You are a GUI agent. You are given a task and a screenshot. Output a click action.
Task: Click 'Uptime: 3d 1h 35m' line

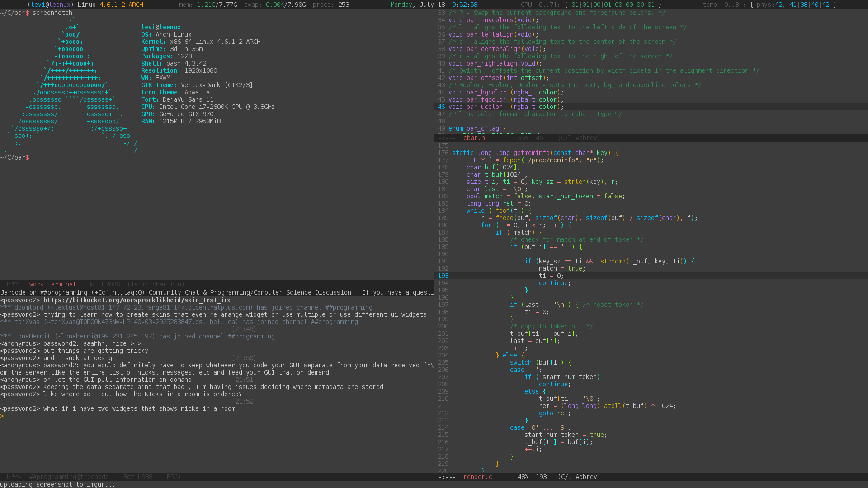(172, 49)
